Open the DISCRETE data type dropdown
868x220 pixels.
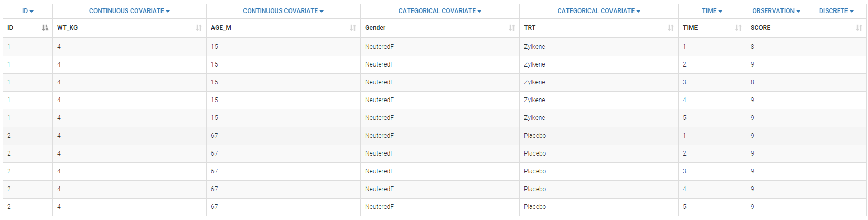836,11
